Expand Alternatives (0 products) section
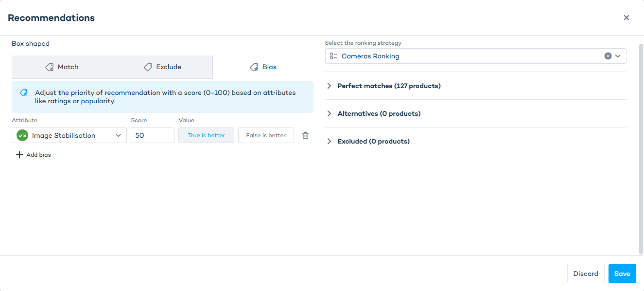644x291 pixels. pyautogui.click(x=373, y=113)
